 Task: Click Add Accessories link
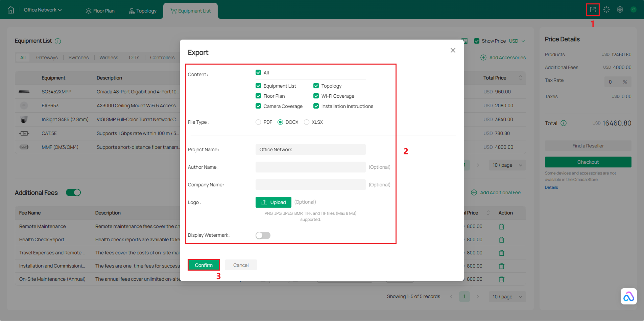[503, 58]
